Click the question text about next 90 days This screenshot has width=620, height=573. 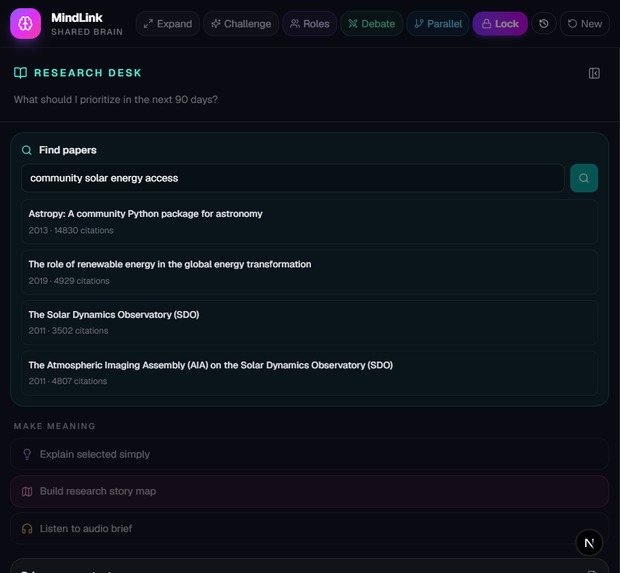115,100
